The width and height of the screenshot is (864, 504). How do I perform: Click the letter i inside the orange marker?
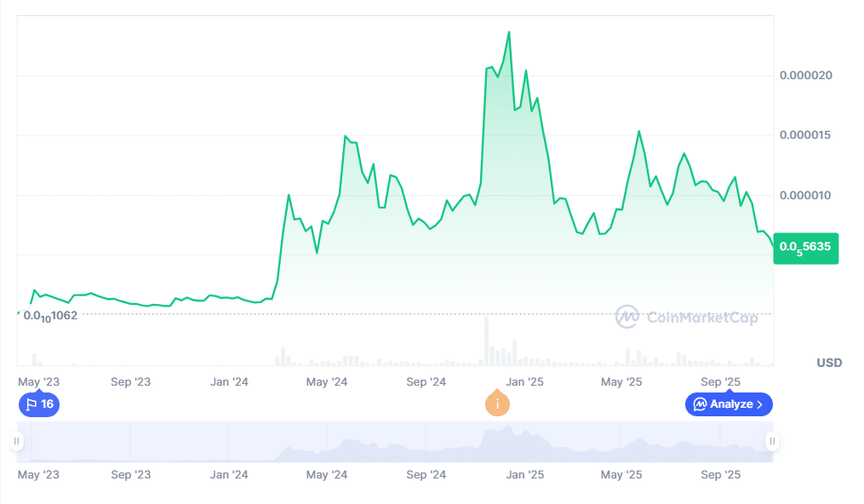pyautogui.click(x=497, y=404)
